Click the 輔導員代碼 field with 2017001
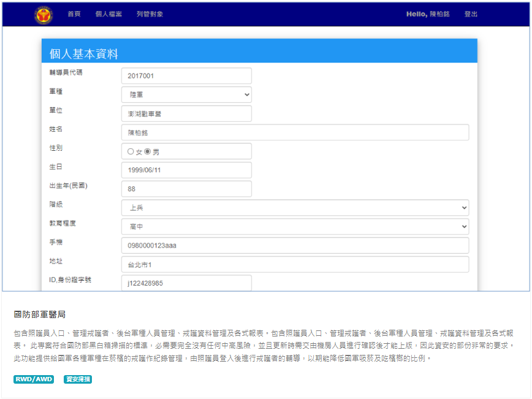 (186, 76)
